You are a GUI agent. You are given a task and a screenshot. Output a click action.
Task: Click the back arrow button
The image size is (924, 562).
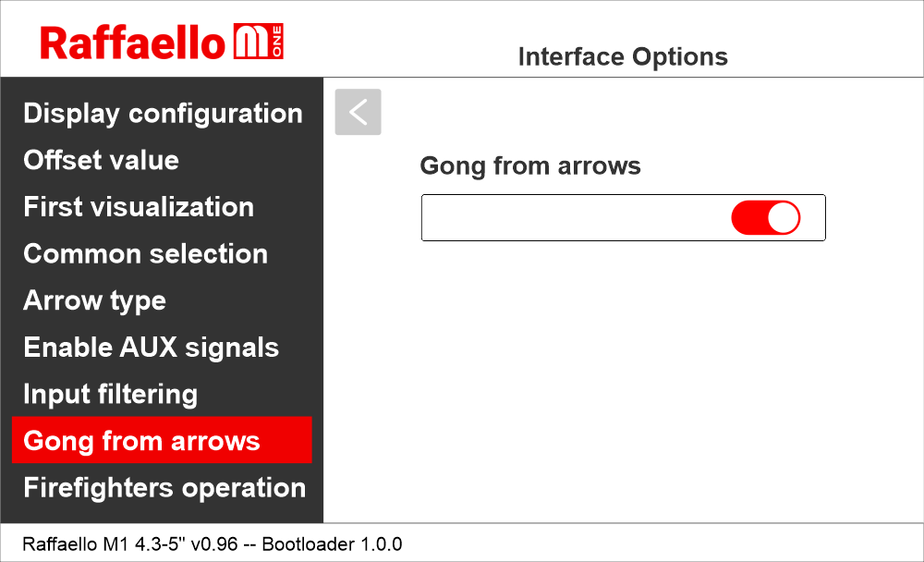[358, 112]
